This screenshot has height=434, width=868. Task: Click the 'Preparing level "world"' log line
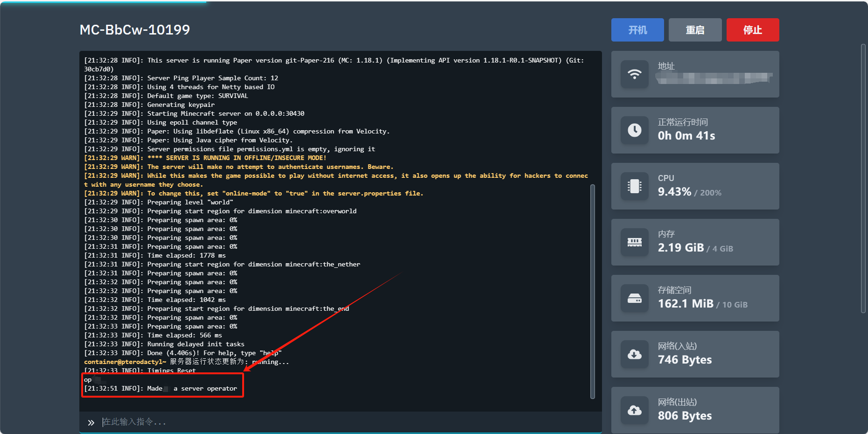point(159,202)
